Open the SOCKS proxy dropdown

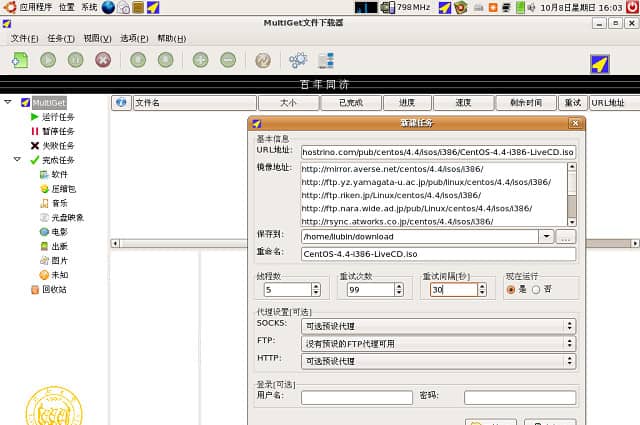(439, 326)
